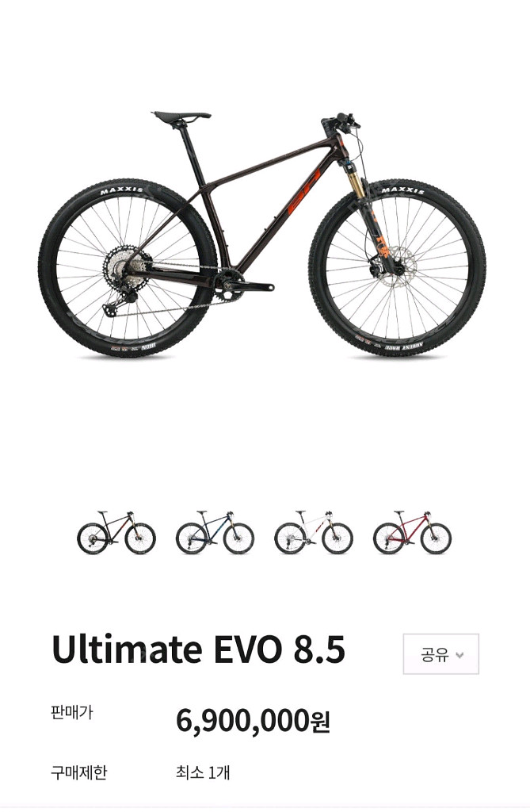Click the 6,900,000원 price text

253,720
